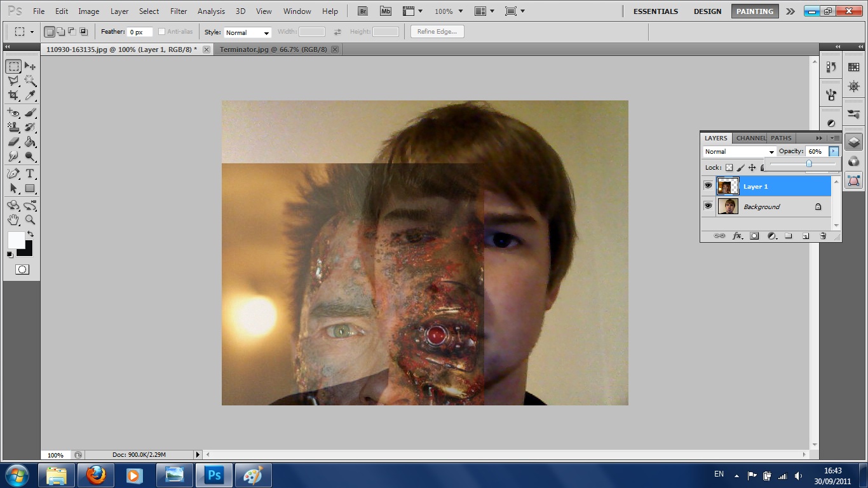Image resolution: width=868 pixels, height=488 pixels.
Task: Select the 3D Orbit camera tool
Action: pyautogui.click(x=30, y=205)
